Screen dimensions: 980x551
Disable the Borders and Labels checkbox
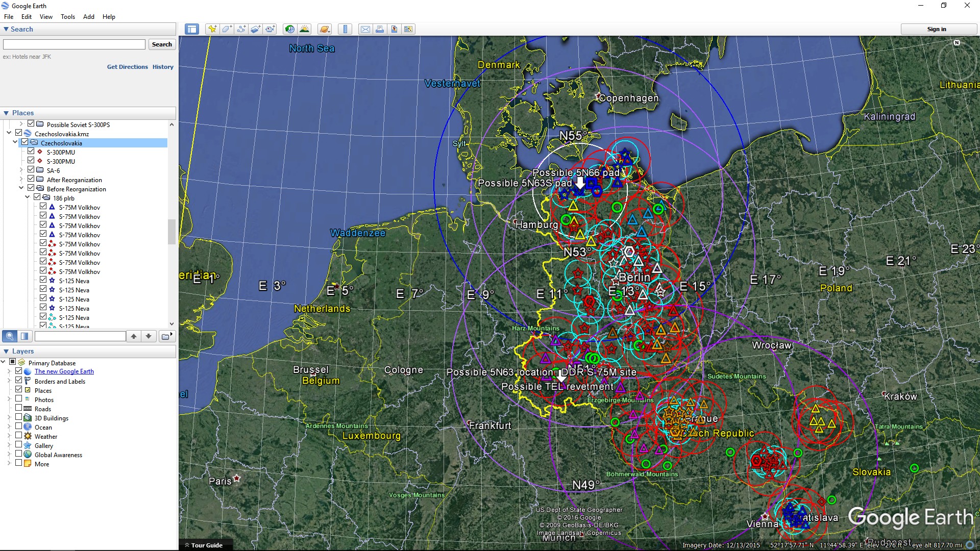point(19,381)
